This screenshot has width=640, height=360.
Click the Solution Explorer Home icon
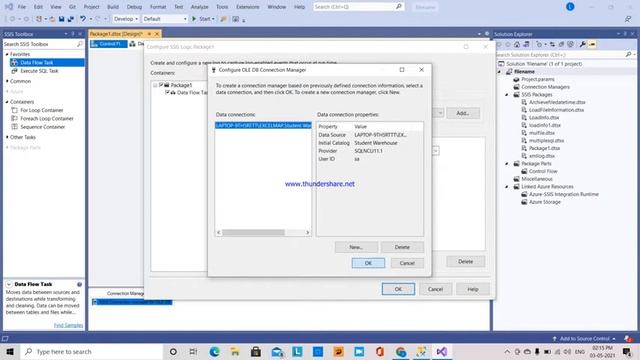tap(517, 44)
